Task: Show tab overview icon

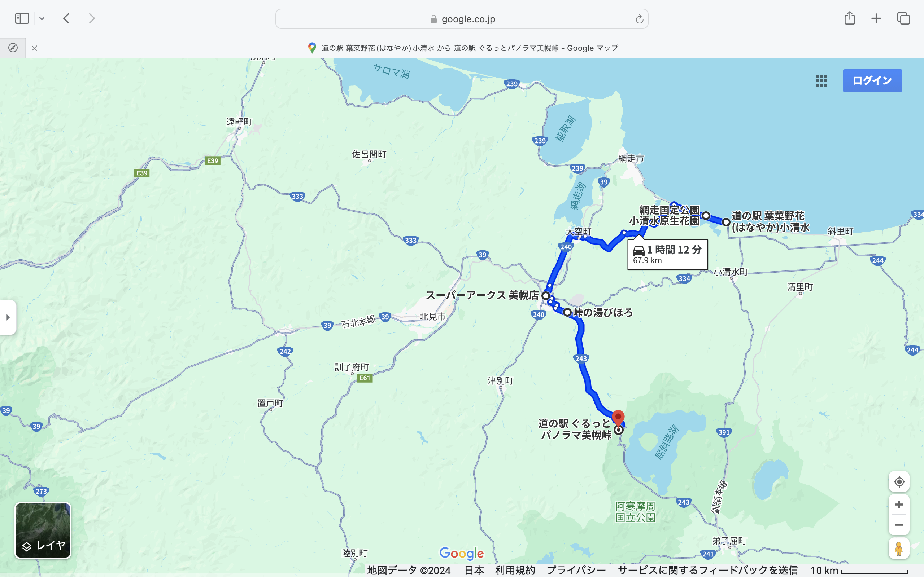Action: tap(903, 18)
